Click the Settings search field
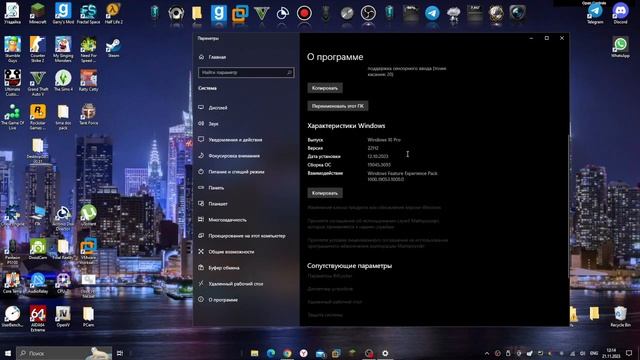Image resolution: width=640 pixels, height=360 pixels. tap(246, 73)
